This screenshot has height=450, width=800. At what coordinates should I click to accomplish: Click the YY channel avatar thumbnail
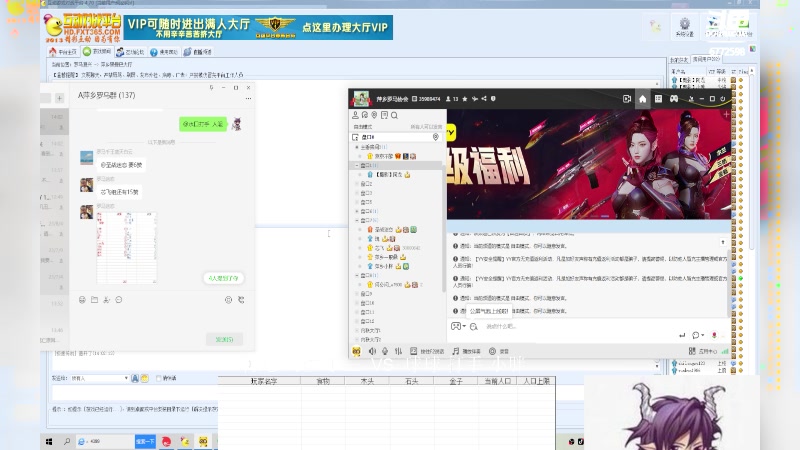click(362, 98)
